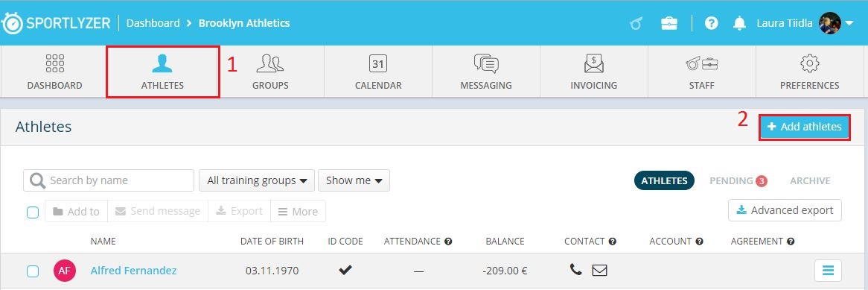Click the Sportlyzer logo

pos(56,23)
